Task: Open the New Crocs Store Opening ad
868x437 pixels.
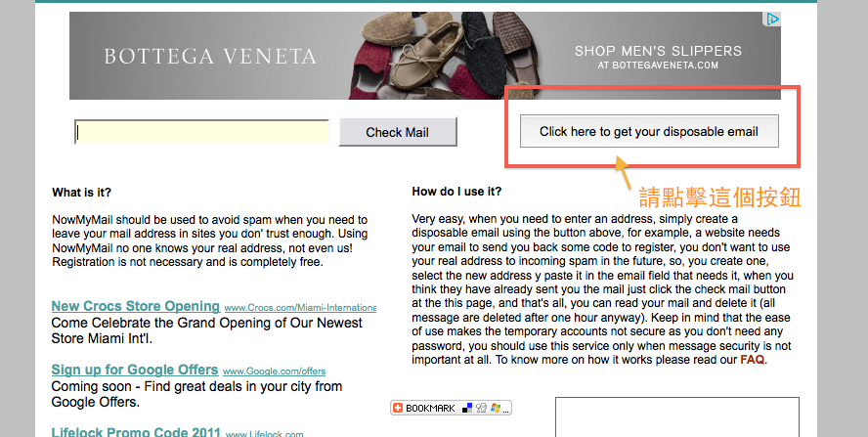Action: 136,306
